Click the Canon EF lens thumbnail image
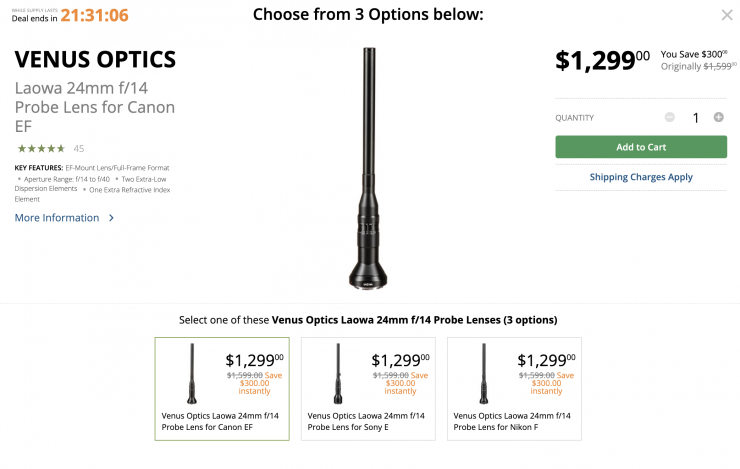The width and height of the screenshot is (740, 469). coord(191,373)
